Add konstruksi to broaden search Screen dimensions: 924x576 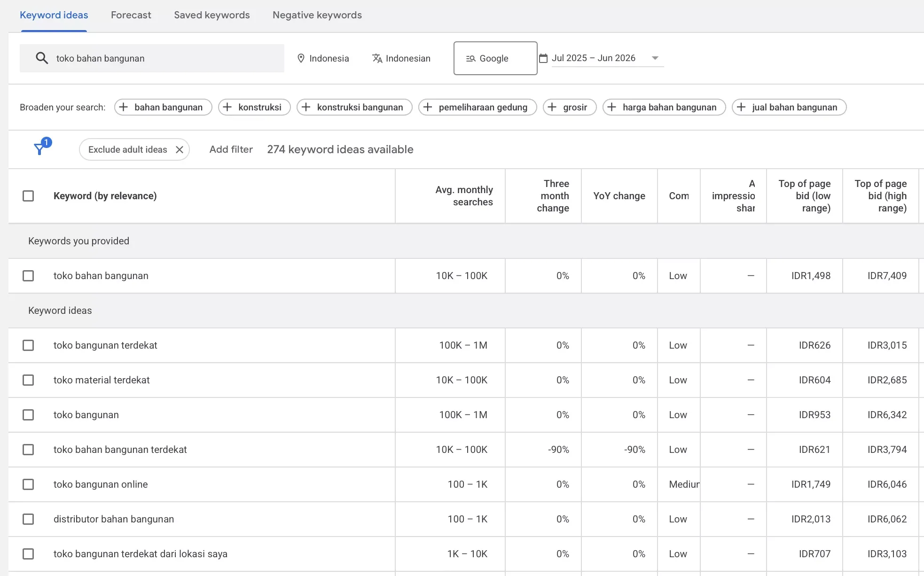[254, 107]
